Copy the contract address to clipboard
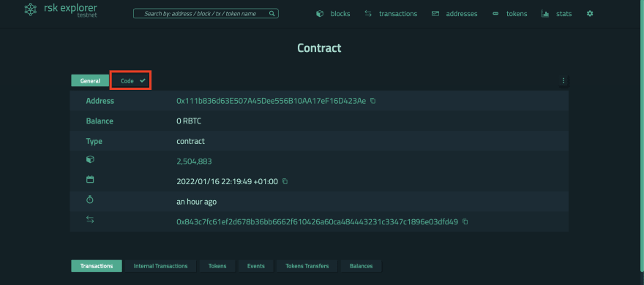This screenshot has width=644, height=285. click(x=373, y=100)
